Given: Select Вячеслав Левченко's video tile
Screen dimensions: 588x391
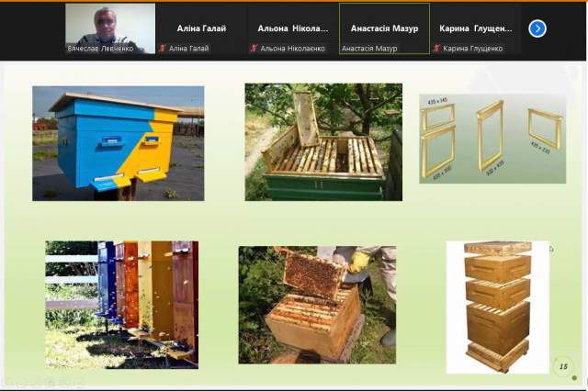Looking at the screenshot, I should tap(110, 28).
